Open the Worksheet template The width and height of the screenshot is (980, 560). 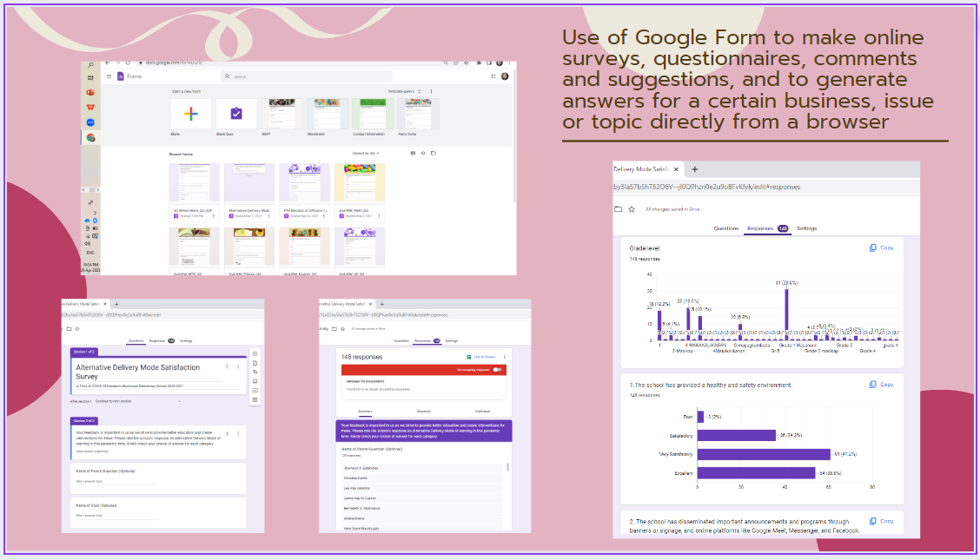(327, 114)
